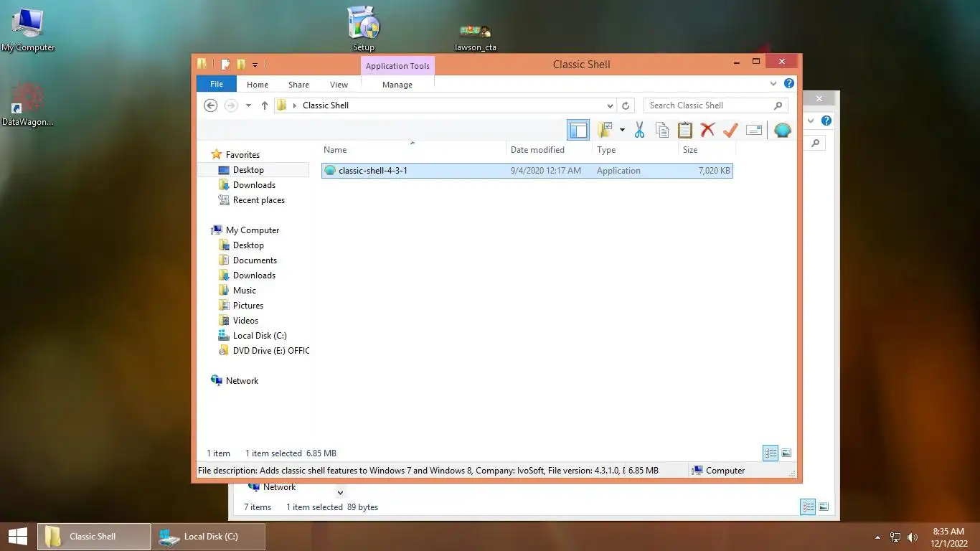Open the Windows Start button

(17, 536)
